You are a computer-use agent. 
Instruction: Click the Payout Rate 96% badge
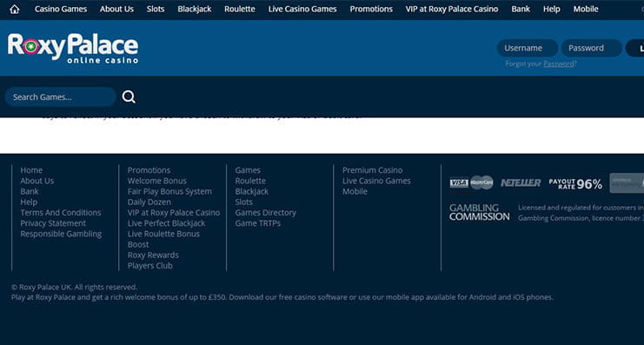click(x=575, y=184)
